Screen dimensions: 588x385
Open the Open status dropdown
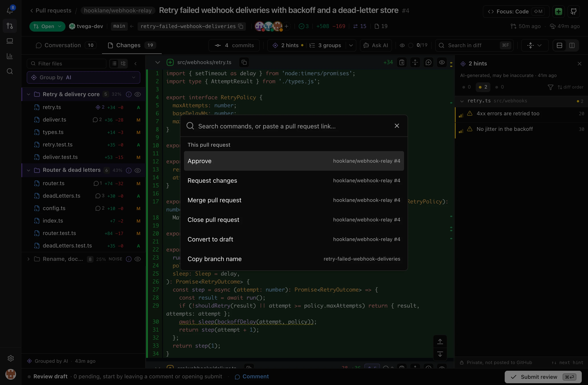click(47, 26)
